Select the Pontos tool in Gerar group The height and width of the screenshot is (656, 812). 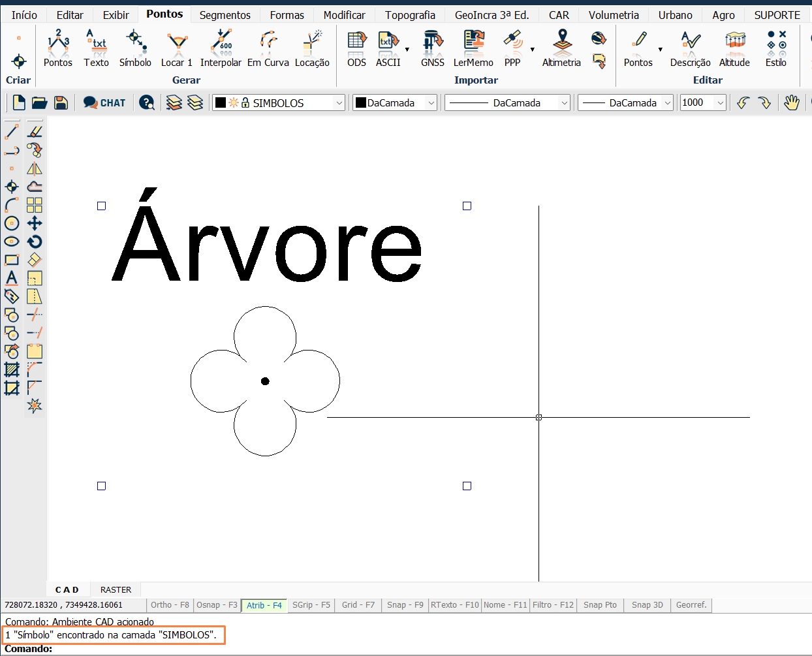[x=57, y=47]
